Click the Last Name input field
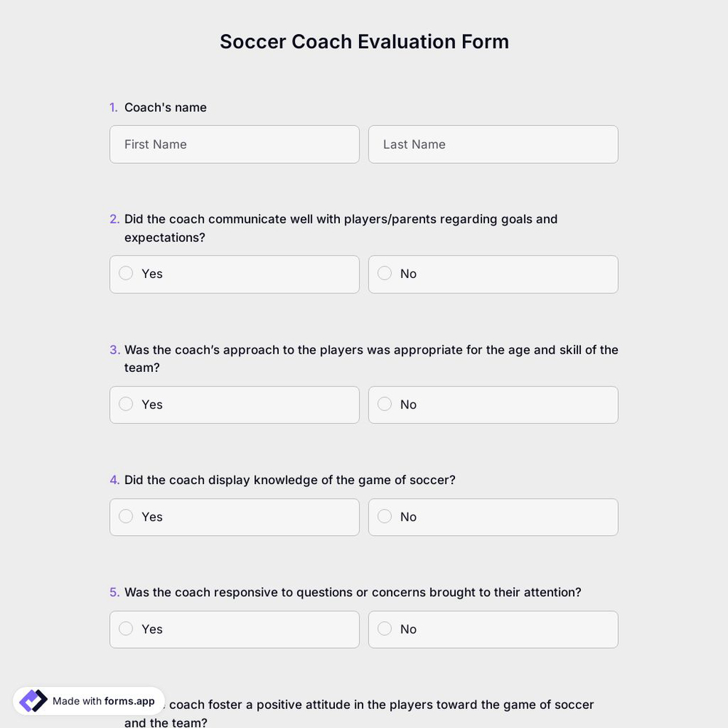 click(493, 144)
